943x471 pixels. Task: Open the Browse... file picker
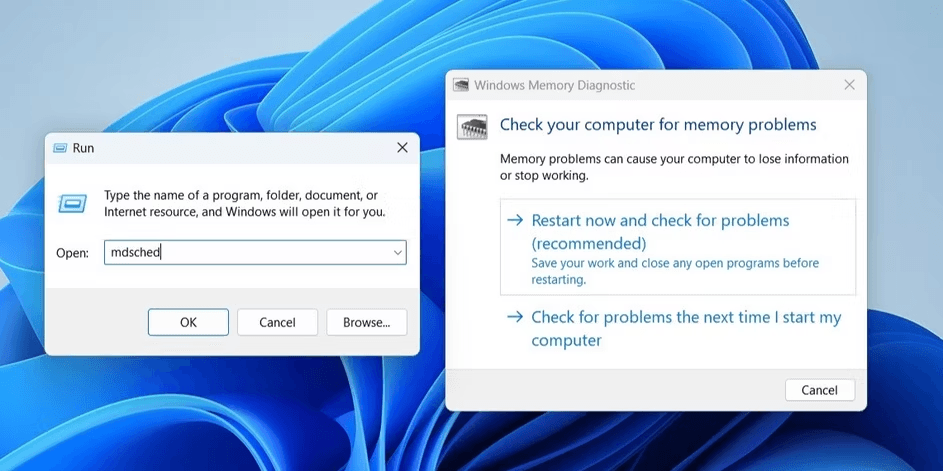(x=367, y=322)
